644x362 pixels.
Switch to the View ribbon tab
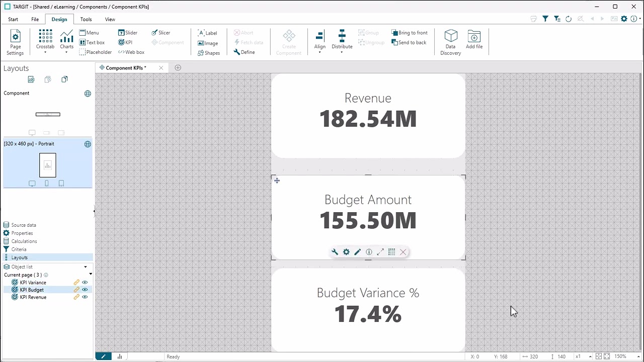pos(110,19)
